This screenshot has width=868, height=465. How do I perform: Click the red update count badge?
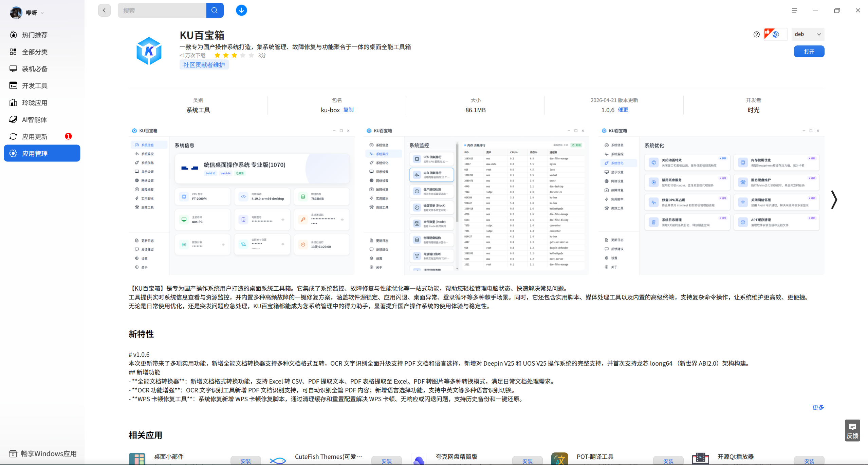[68, 136]
